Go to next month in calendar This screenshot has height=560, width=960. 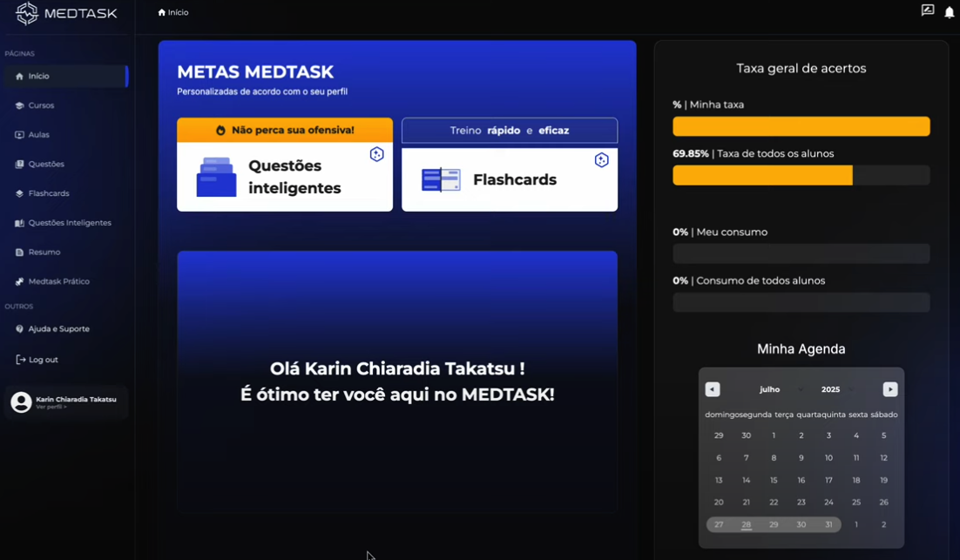pos(890,390)
